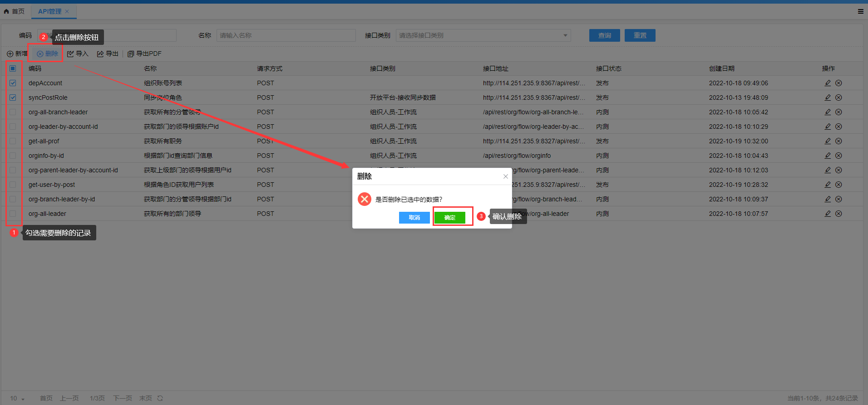
Task: Click the 名称 name input field
Action: [286, 35]
